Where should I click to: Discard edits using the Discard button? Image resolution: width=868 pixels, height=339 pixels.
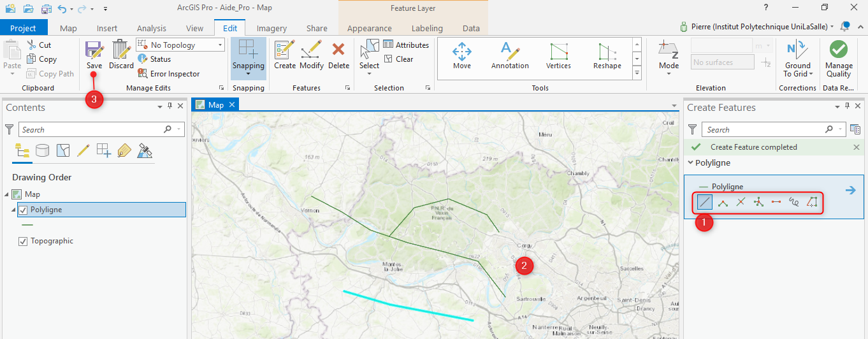[121, 55]
